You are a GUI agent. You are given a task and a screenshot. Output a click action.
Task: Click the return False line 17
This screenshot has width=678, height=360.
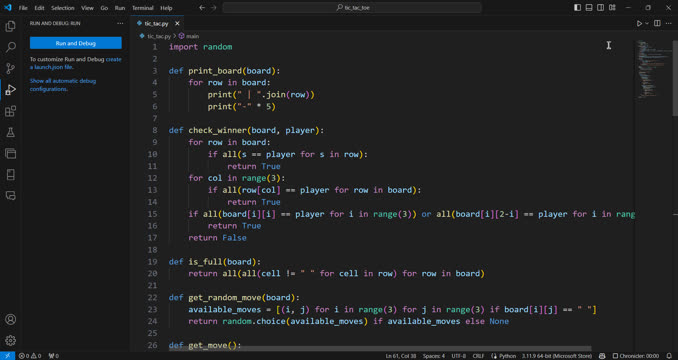pos(217,238)
